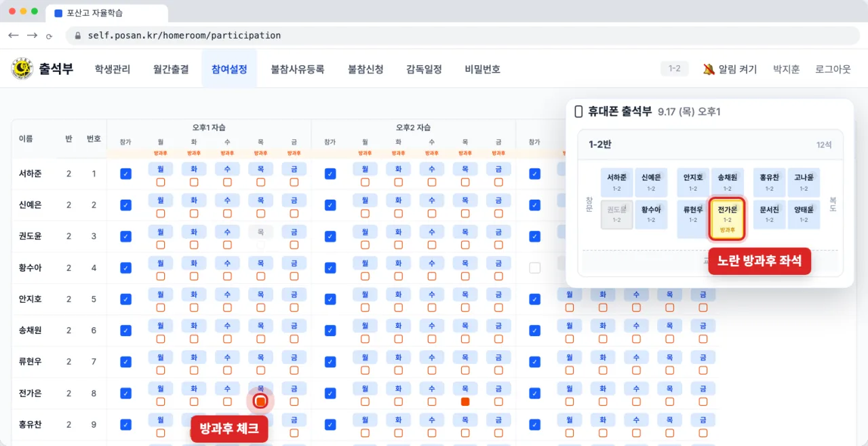
Task: Open the 불참신청 menu
Action: click(366, 69)
